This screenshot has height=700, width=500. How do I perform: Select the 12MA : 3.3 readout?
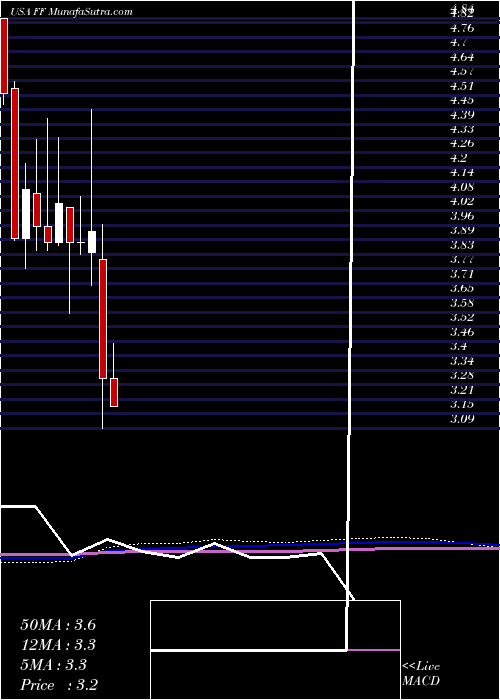coord(58,645)
